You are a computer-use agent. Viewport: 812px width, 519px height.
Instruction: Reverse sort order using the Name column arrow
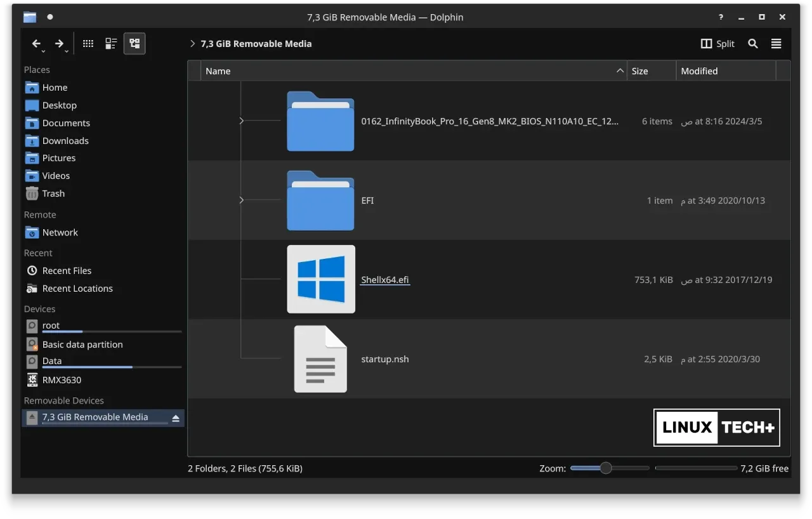(619, 70)
